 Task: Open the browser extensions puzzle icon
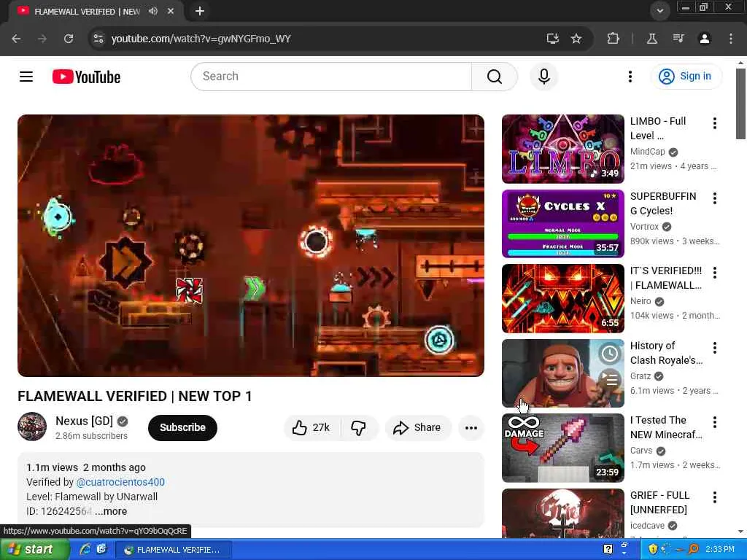(x=613, y=39)
